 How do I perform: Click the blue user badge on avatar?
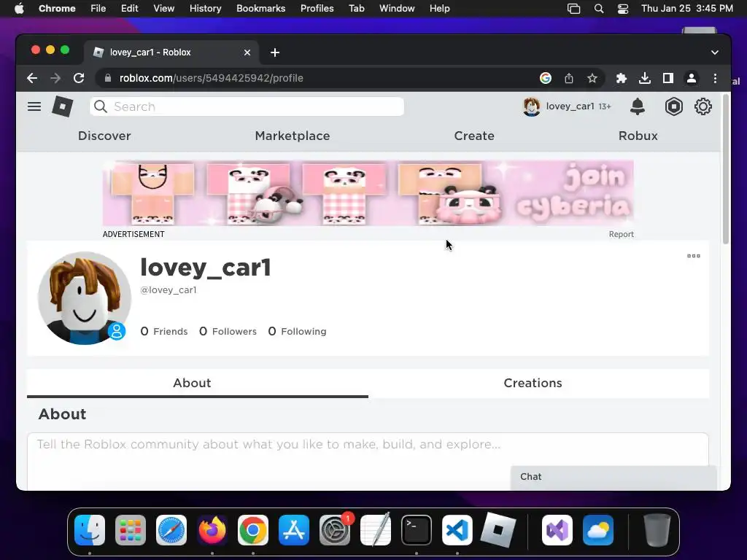point(117,331)
